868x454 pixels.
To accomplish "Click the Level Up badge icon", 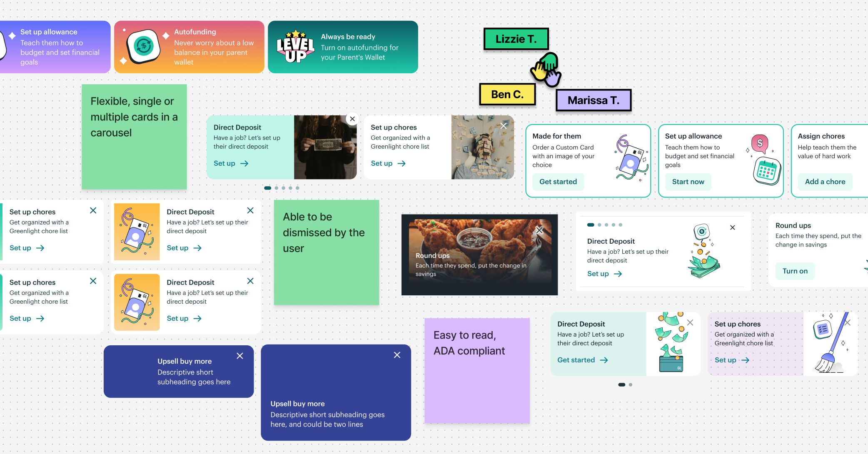I will (295, 47).
